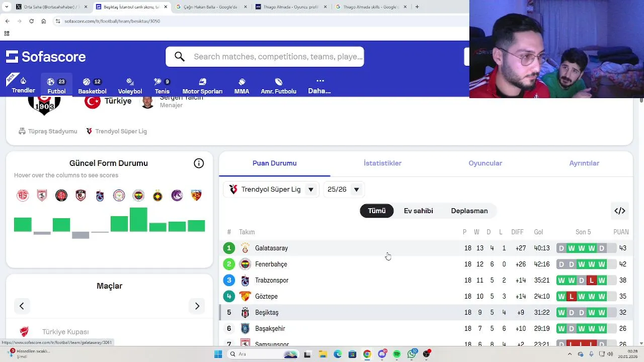Click the Sofascore logo
The height and width of the screenshot is (362, 644).
coord(46,57)
